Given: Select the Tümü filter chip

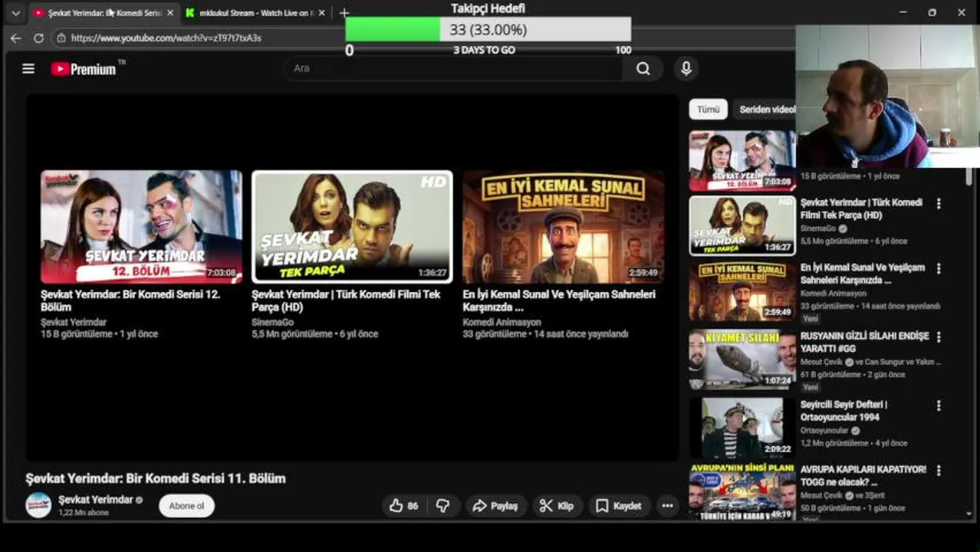Looking at the screenshot, I should point(708,110).
